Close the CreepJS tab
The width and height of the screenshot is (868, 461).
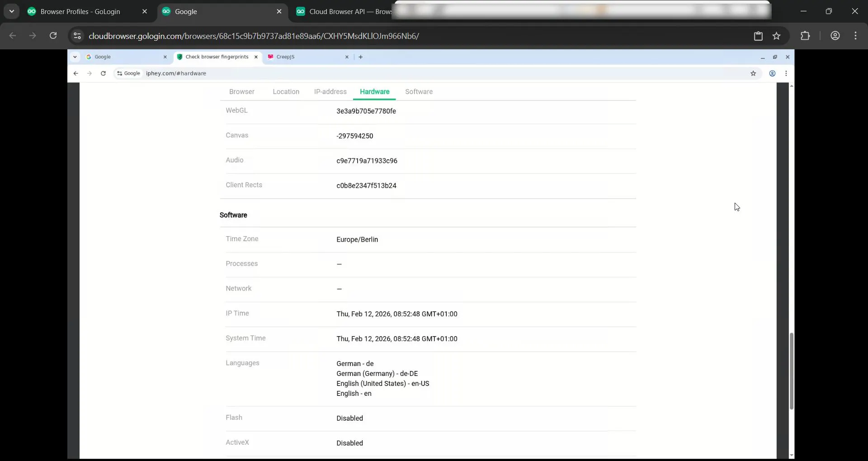(x=347, y=57)
